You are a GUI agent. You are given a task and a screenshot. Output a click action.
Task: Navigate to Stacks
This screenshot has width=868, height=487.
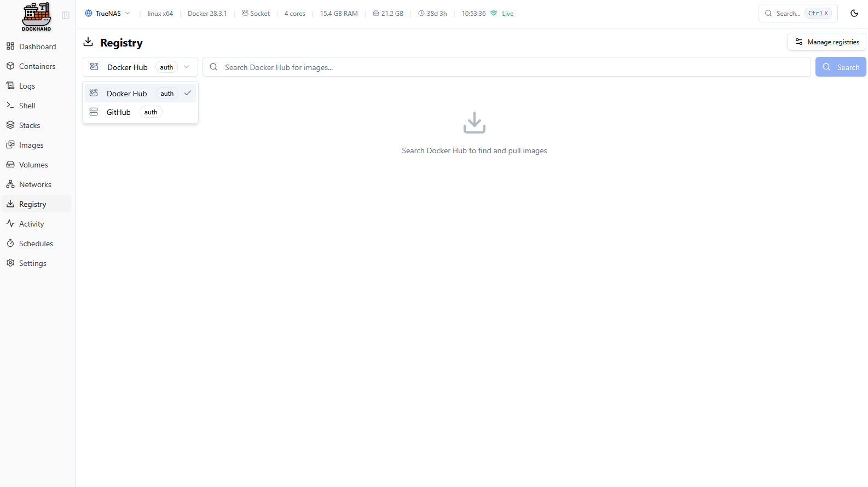tap(30, 125)
